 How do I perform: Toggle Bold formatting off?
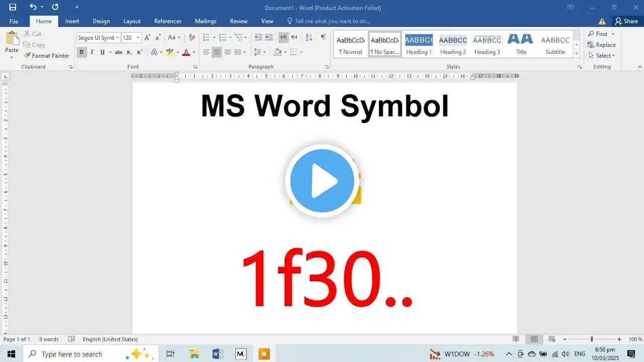click(x=82, y=52)
